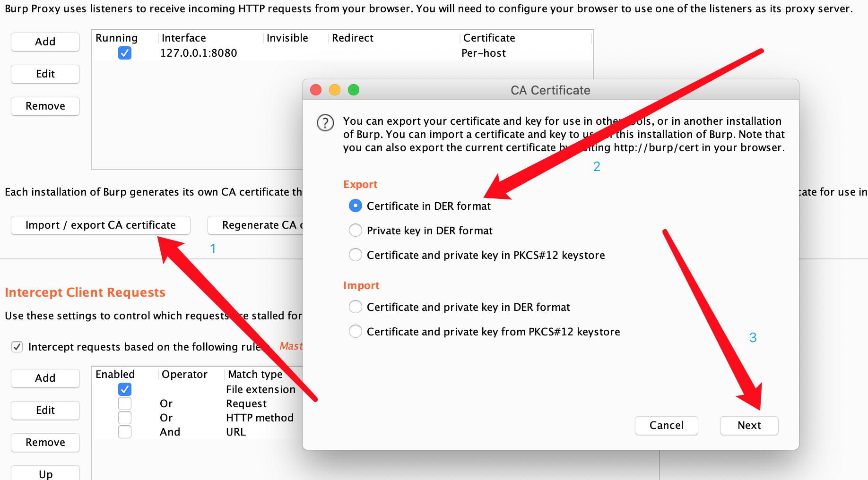This screenshot has width=868, height=480.
Task: Toggle Intercept requests based on the following rules
Action: pyautogui.click(x=17, y=347)
